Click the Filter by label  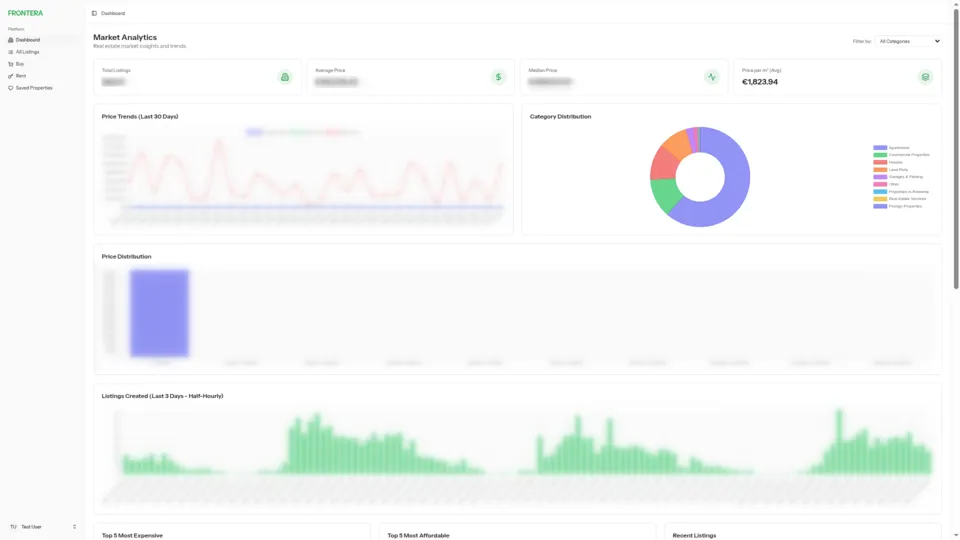862,42
